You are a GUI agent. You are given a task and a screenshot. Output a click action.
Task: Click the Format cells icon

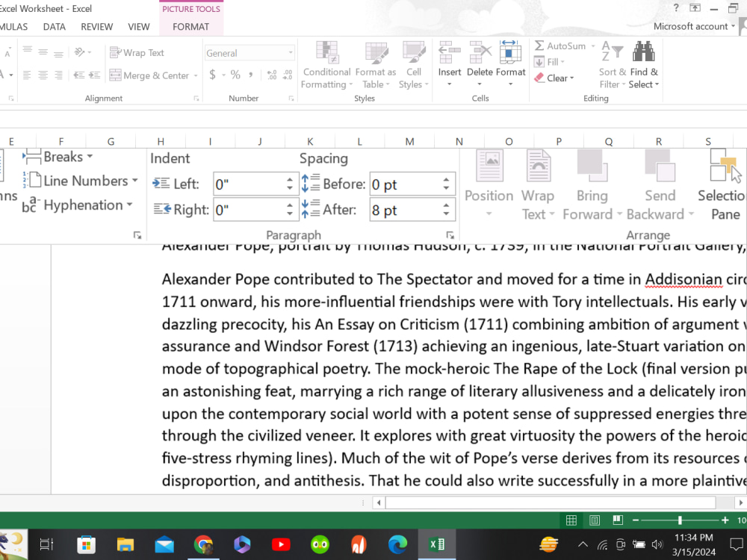(x=510, y=52)
